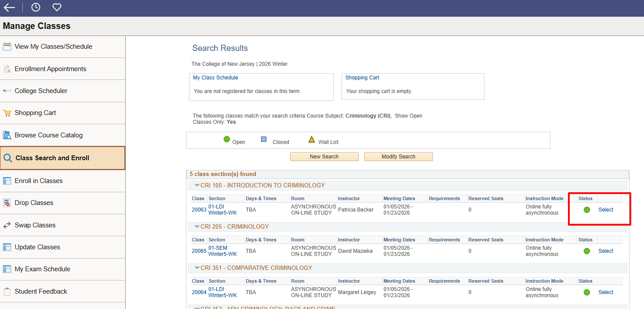
Task: Select the CRI 100 class section
Action: point(605,210)
